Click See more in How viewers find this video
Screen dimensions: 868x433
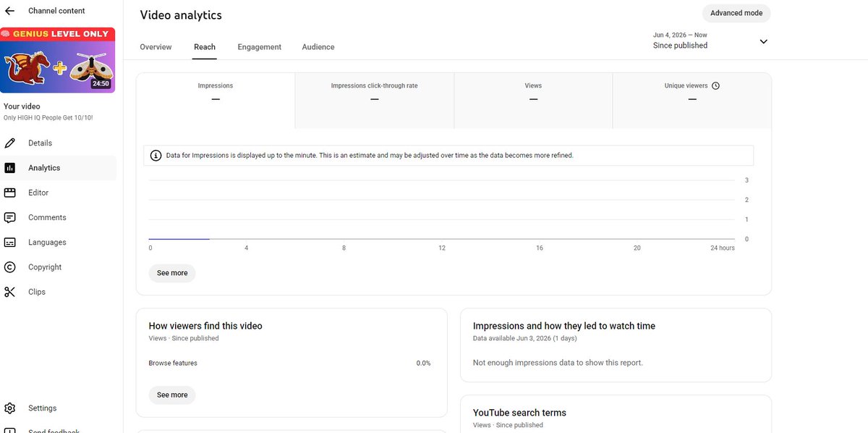coord(172,395)
